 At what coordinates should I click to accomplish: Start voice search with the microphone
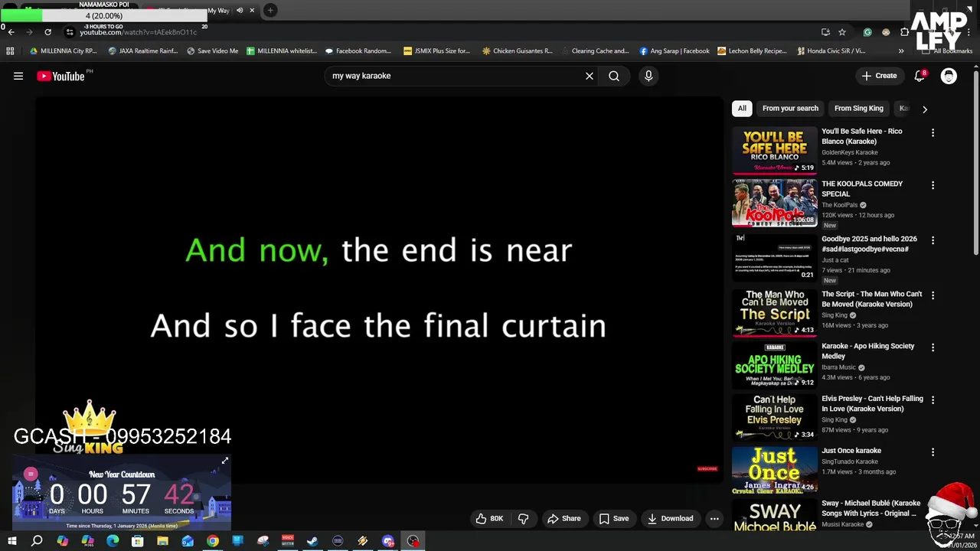[x=648, y=76]
